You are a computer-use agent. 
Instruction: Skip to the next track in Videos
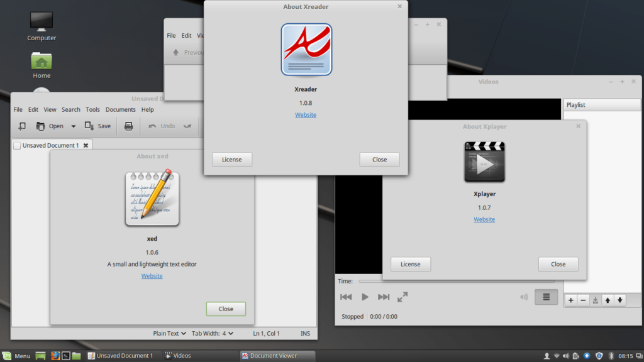coord(384,297)
